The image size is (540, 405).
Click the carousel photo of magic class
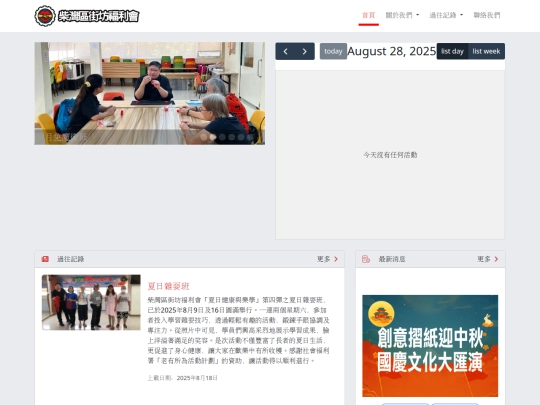click(149, 93)
